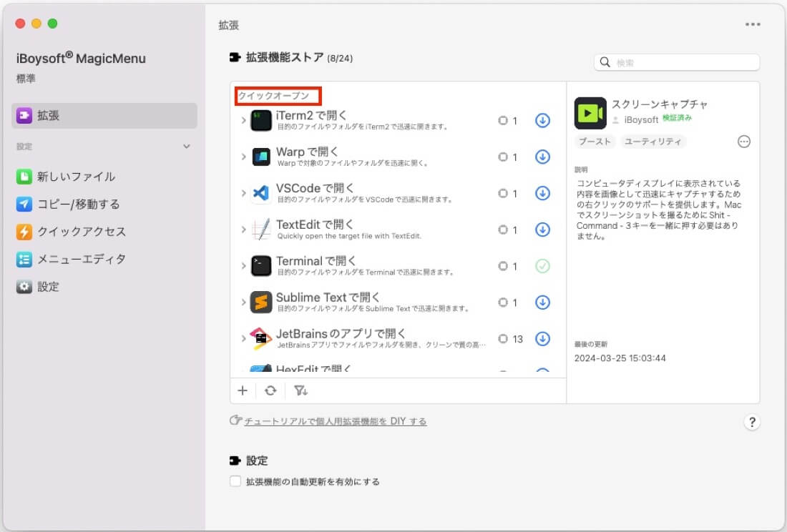Collapse the 設定 sidebar section chevron

point(187,147)
